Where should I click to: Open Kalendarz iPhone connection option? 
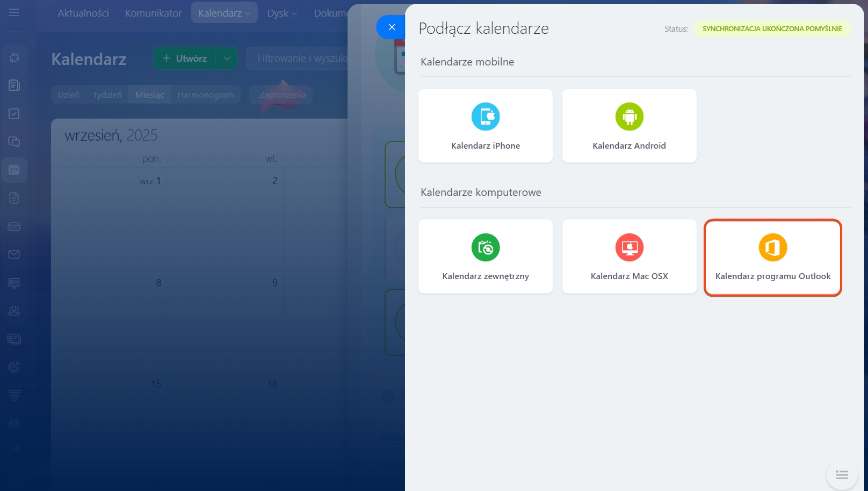(485, 126)
